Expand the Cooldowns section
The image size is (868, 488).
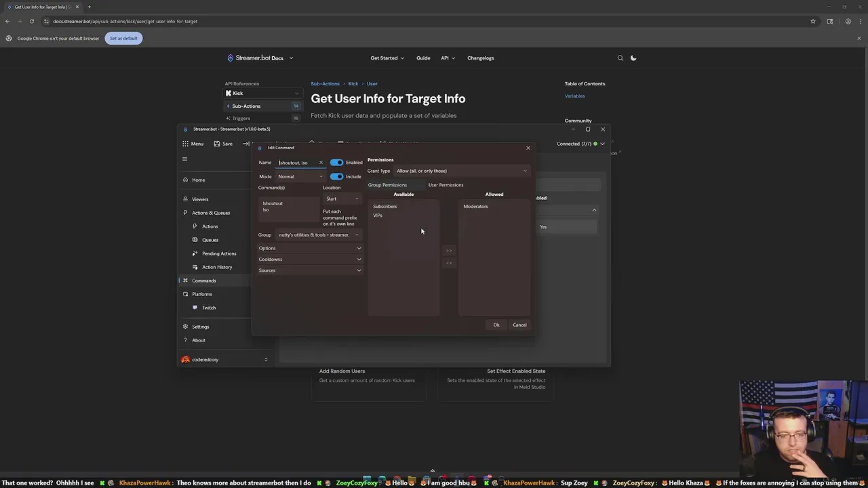coord(310,259)
